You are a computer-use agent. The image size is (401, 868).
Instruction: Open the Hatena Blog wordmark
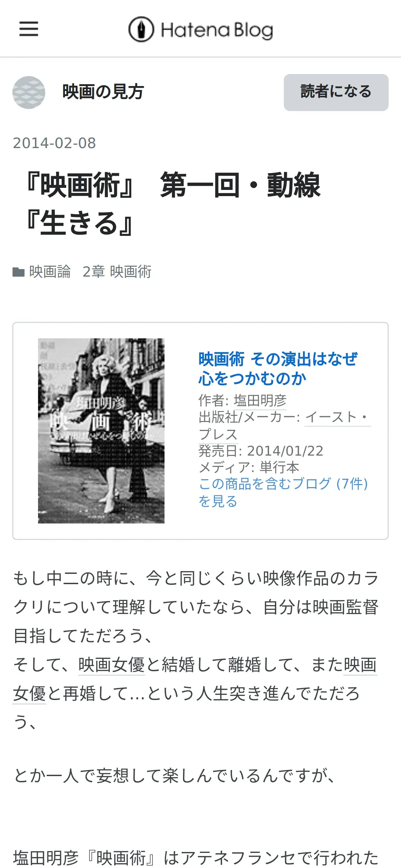[217, 30]
